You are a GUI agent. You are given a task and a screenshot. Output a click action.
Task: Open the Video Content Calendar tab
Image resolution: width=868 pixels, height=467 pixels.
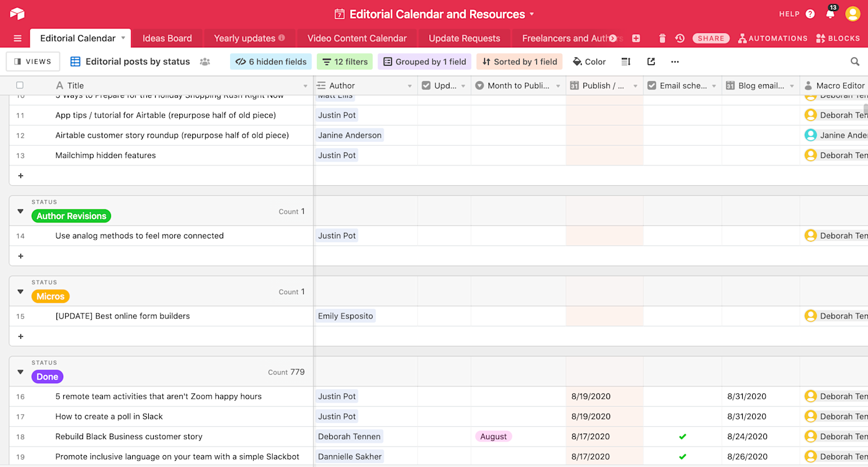(357, 38)
